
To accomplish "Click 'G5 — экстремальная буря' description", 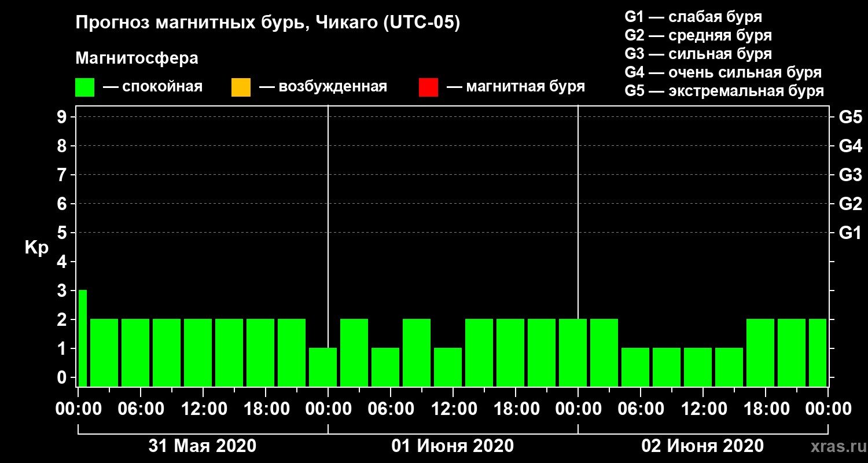I will [724, 91].
